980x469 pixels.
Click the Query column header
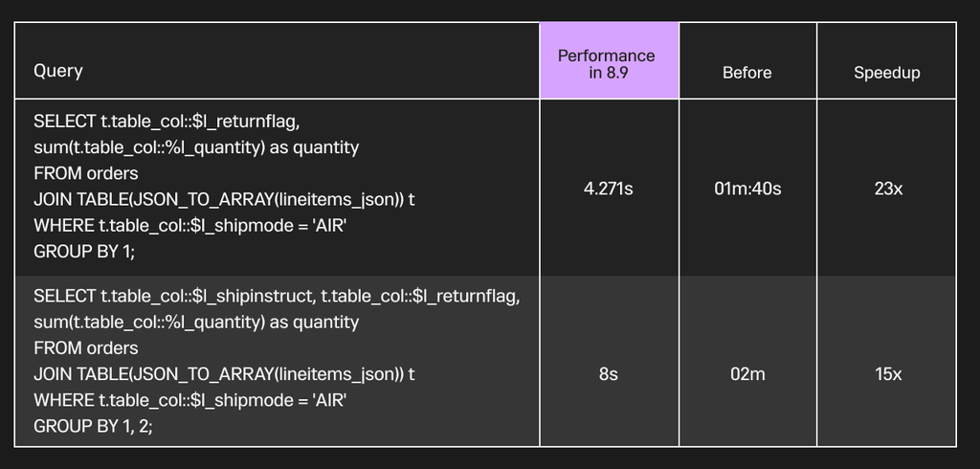click(x=58, y=71)
